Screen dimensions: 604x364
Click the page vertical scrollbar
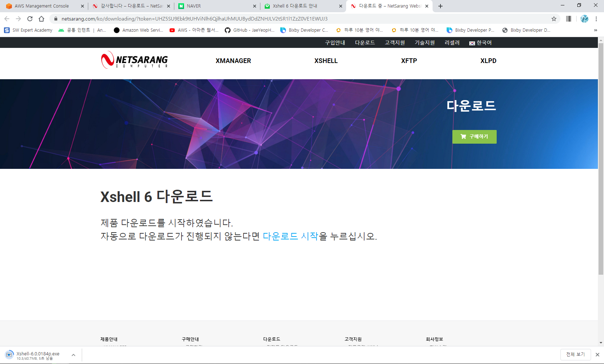click(x=601, y=158)
